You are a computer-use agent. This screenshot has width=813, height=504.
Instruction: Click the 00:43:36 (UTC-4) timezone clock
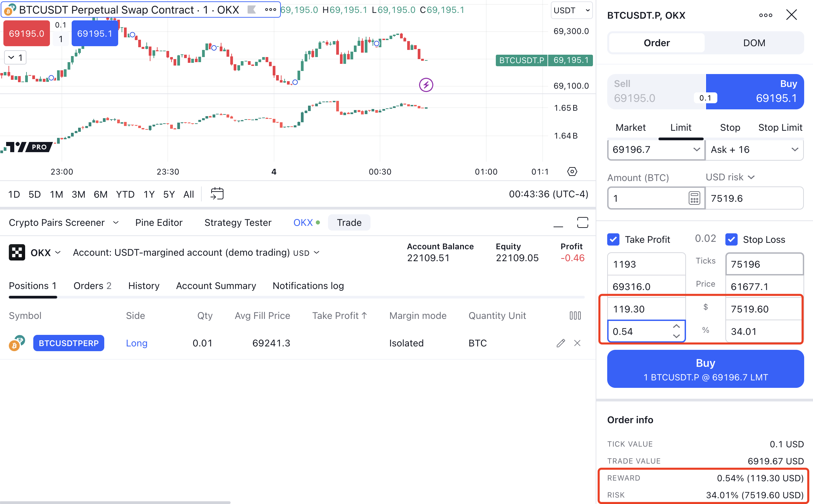(x=548, y=194)
